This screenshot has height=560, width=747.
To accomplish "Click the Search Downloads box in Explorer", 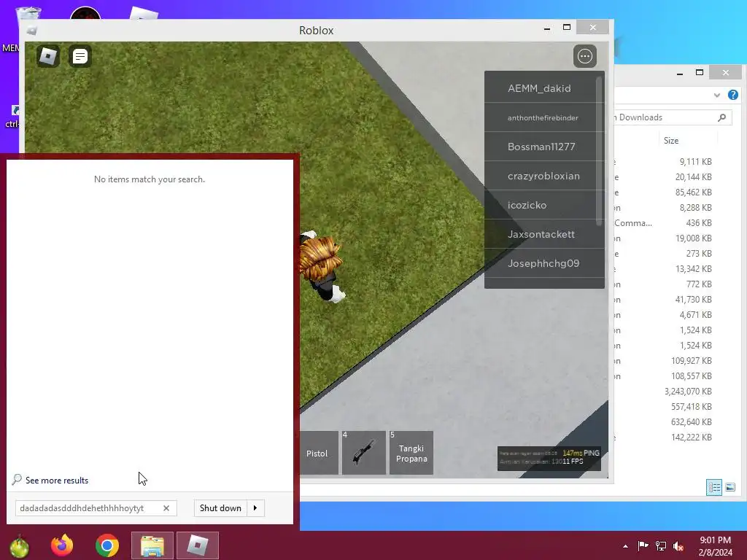I will pos(673,117).
